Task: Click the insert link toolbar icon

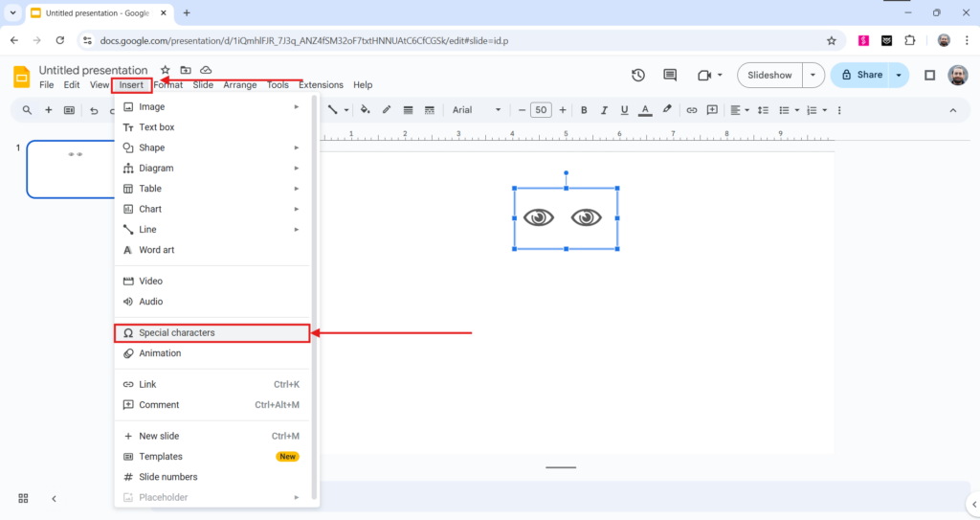Action: (x=692, y=110)
